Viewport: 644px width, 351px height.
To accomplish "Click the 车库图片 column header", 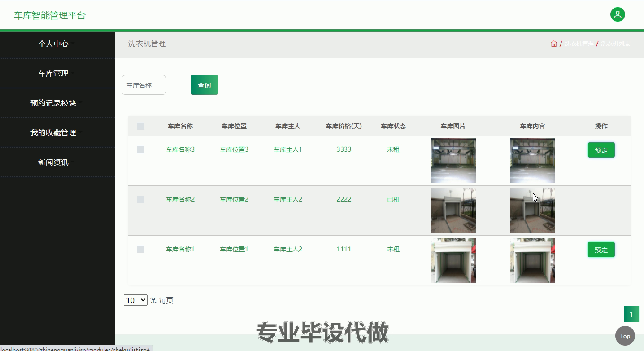I will (x=453, y=126).
